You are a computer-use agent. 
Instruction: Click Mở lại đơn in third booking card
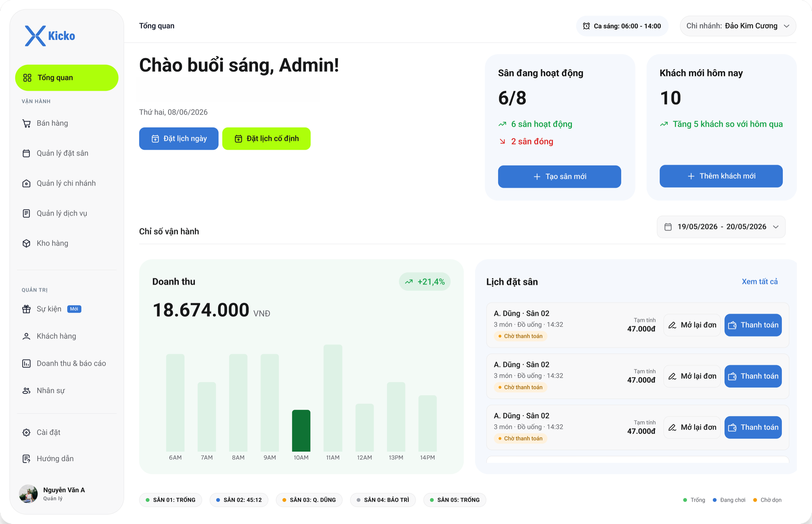692,427
